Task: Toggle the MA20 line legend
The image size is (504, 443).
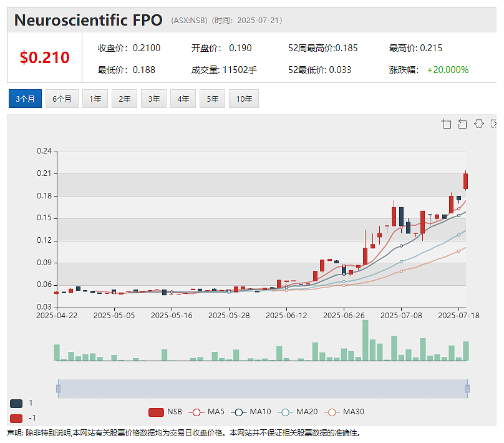Action: [298, 412]
